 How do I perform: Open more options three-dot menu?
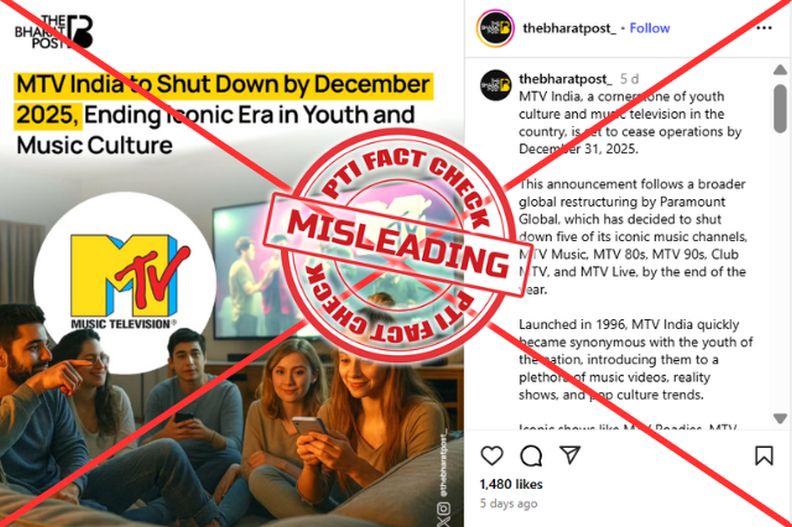(x=764, y=28)
